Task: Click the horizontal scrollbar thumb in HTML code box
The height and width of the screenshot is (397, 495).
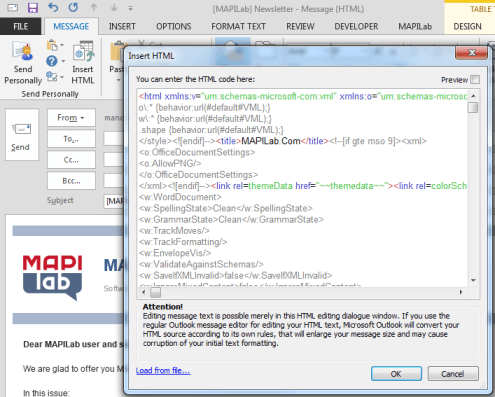Action: pyautogui.click(x=155, y=292)
